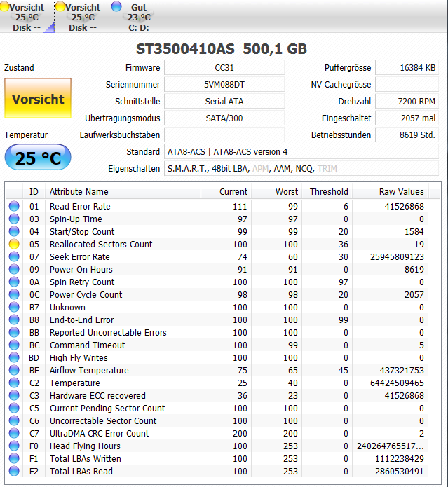This screenshot has height=487, width=448.
Task: Click the blue status icon for Power-On Hours
Action: [14, 269]
